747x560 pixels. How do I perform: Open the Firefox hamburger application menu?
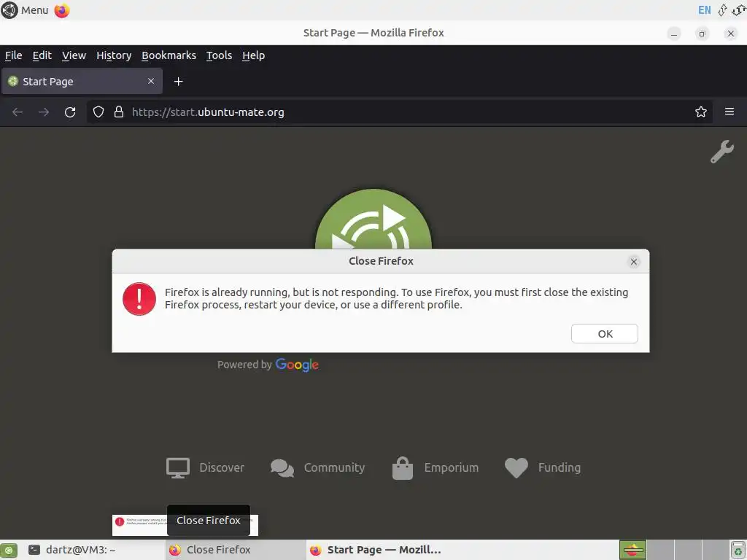[x=729, y=112]
